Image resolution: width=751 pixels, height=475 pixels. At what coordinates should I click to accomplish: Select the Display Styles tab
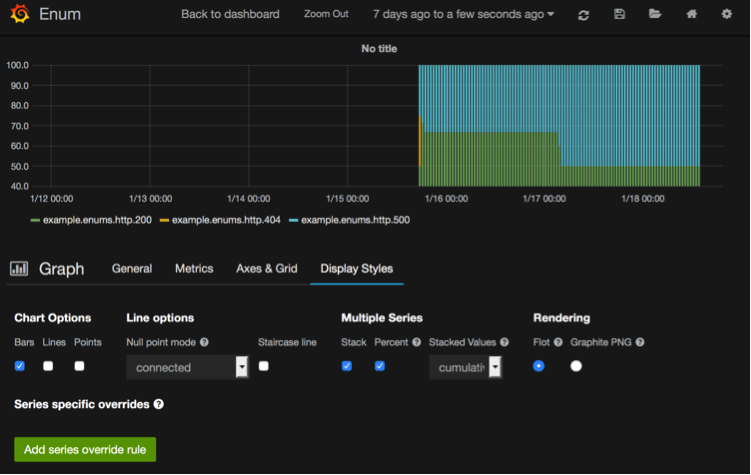pyautogui.click(x=357, y=269)
